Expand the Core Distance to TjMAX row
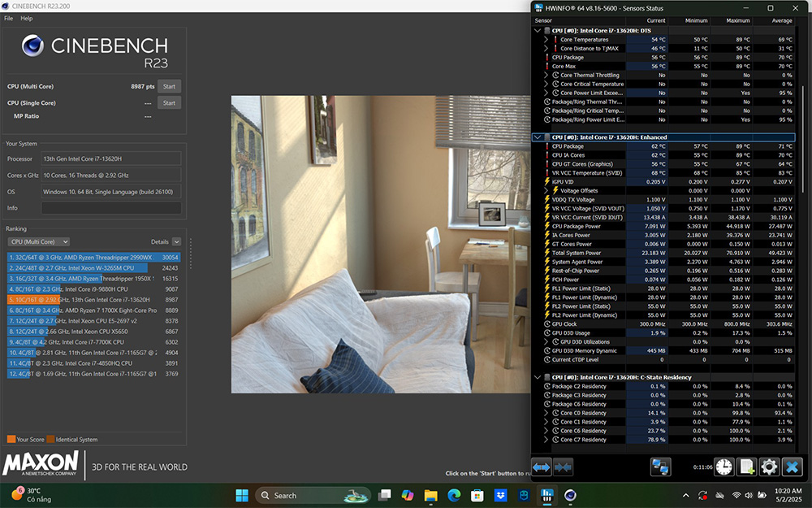The height and width of the screenshot is (508, 812). [546, 48]
